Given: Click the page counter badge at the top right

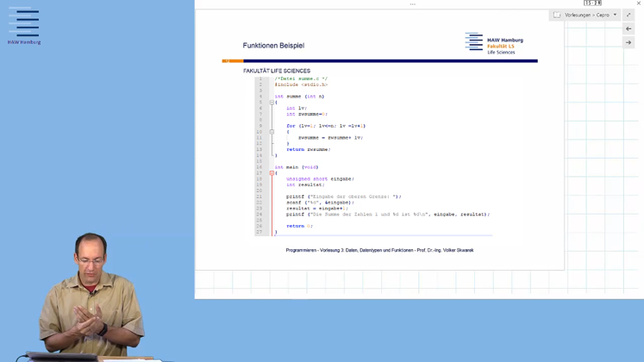Looking at the screenshot, I should (592, 3).
